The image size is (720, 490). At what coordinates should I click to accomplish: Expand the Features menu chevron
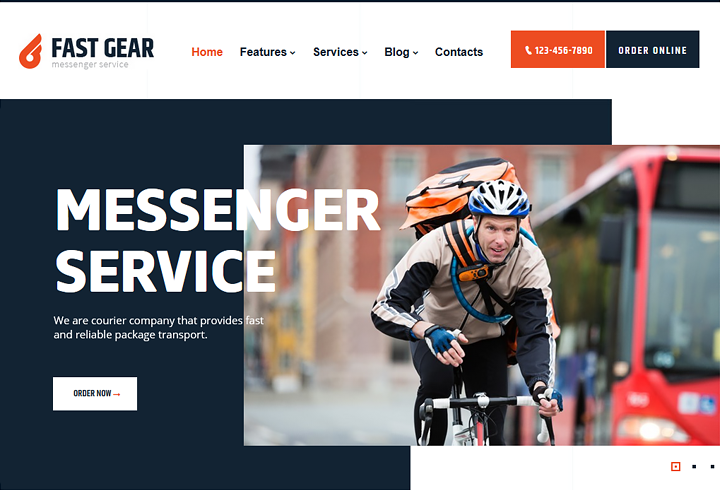(292, 53)
